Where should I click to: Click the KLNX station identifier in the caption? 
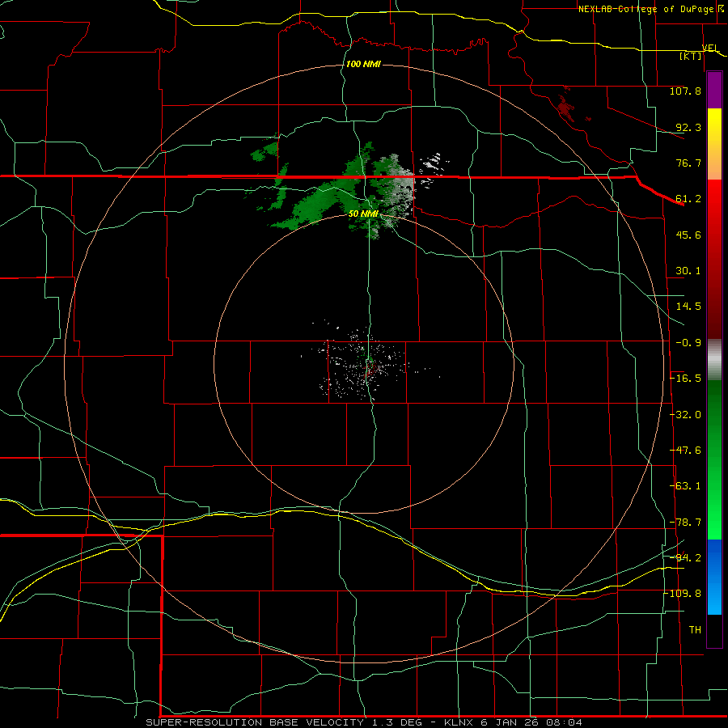(x=459, y=722)
